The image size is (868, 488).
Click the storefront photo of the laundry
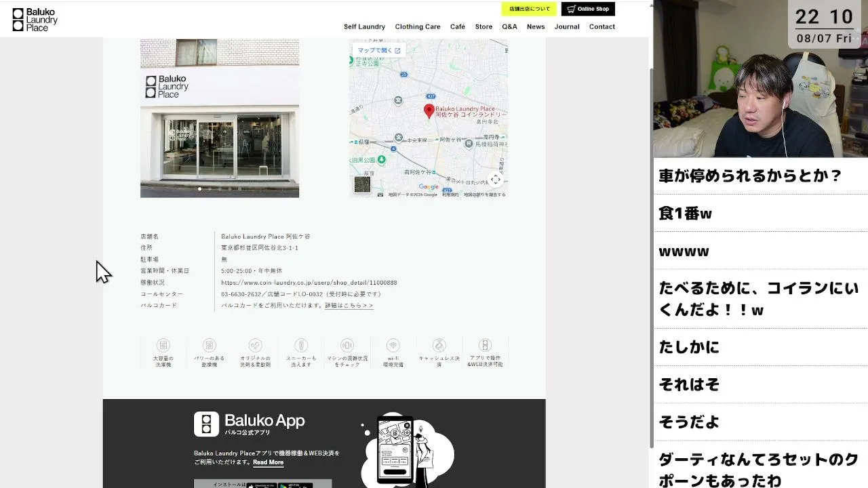pos(220,118)
